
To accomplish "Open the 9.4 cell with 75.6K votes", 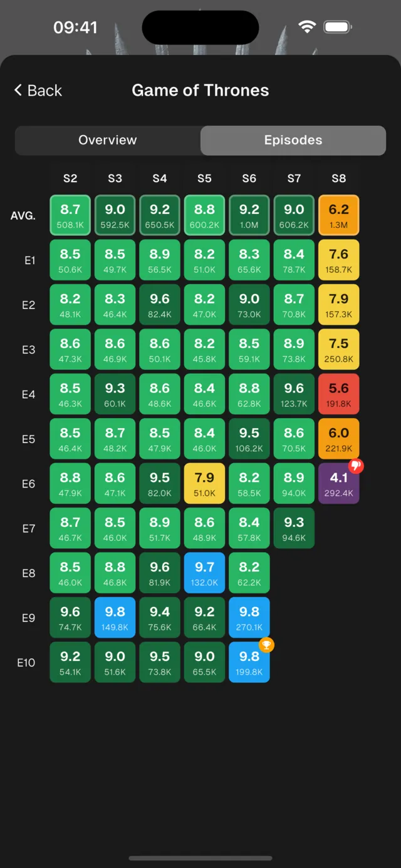I will (x=160, y=618).
